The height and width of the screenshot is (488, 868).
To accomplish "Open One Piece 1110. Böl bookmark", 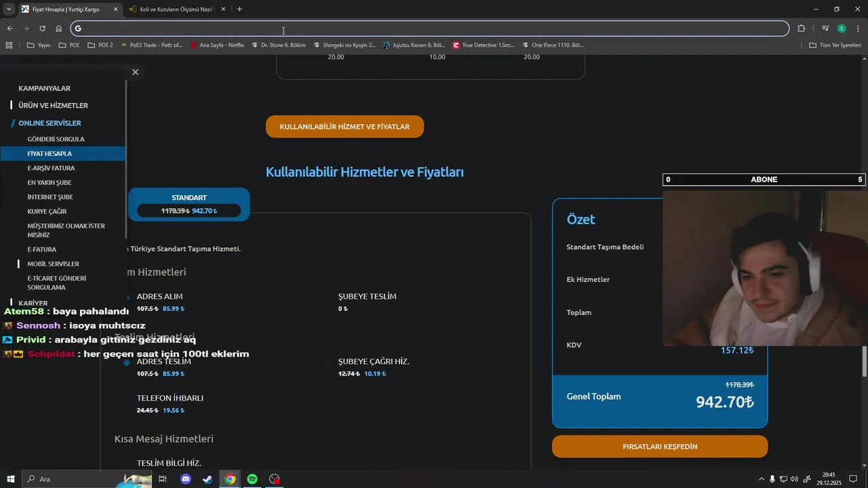I will pos(553,45).
